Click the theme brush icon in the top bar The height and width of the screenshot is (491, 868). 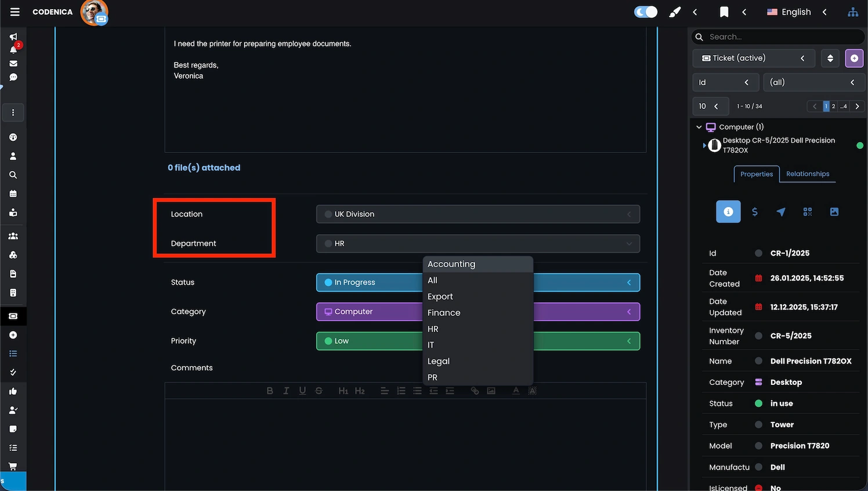click(674, 12)
